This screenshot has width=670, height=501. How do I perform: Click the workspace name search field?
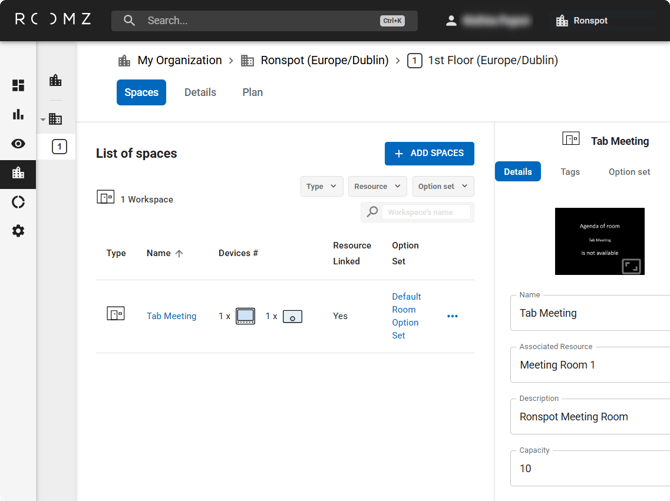(426, 212)
